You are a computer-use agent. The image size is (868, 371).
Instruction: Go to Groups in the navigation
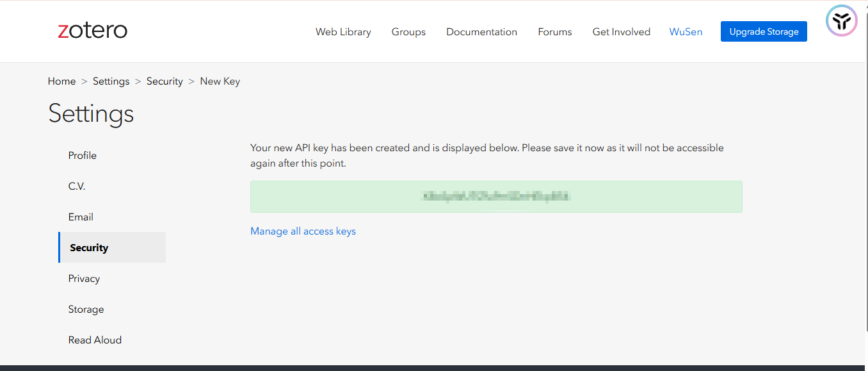(x=408, y=31)
